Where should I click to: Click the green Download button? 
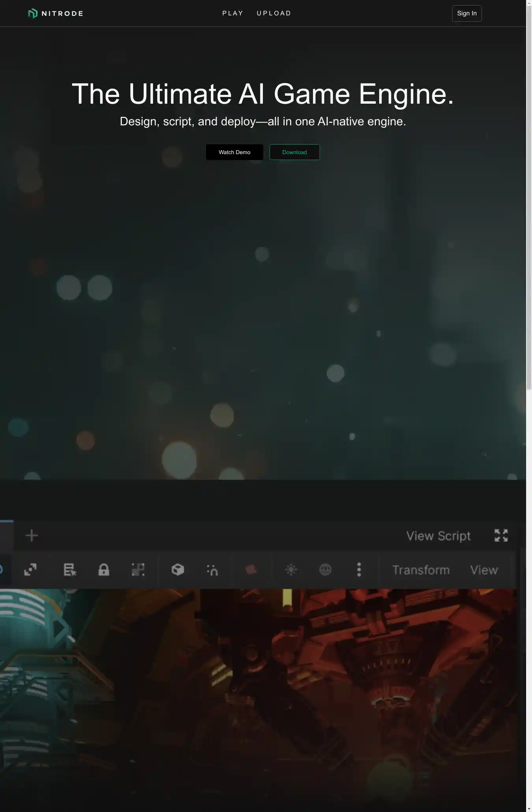click(x=294, y=152)
